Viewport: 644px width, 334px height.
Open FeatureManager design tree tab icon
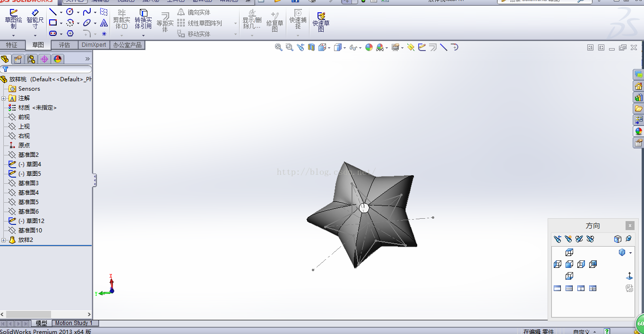pos(5,59)
